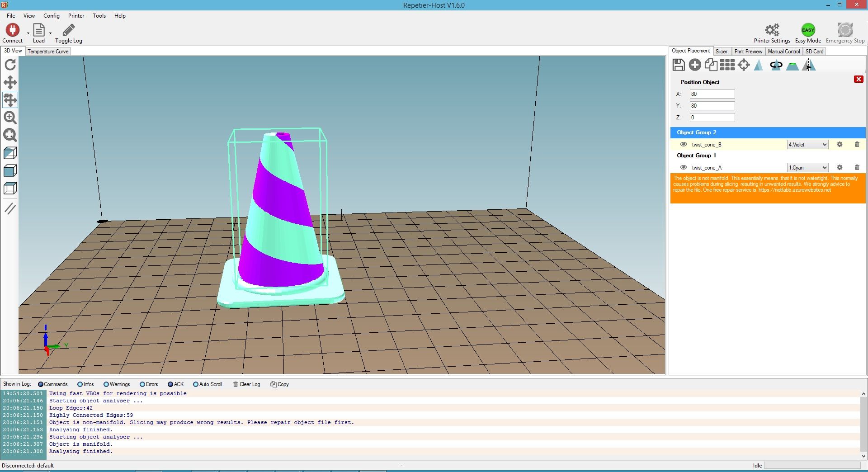Viewport: 868px width, 472px height.
Task: Hide the twist_cone_A object
Action: click(683, 167)
